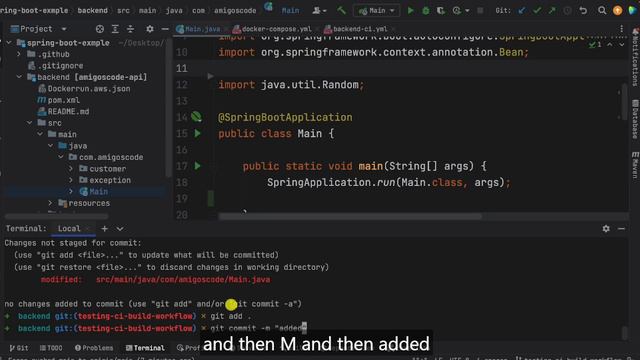Rollback changes with the undo arrow
Image resolution: width=640 pixels, height=360 pixels.
pyautogui.click(x=583, y=11)
